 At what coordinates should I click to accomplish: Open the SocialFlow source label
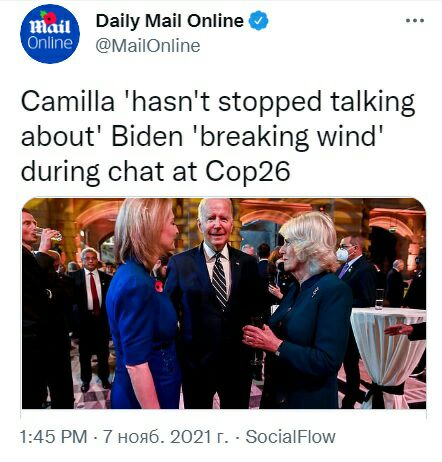pos(290,437)
